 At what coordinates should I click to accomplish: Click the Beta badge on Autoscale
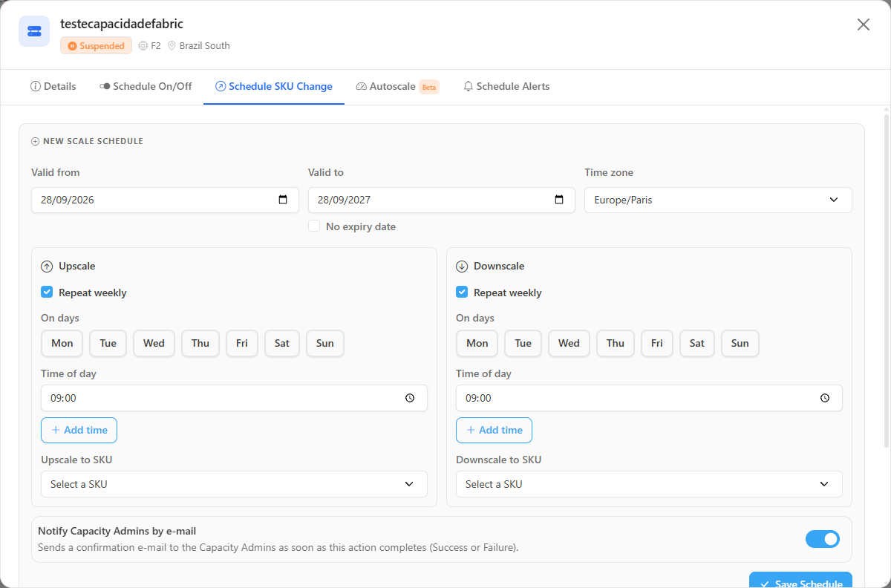(429, 87)
